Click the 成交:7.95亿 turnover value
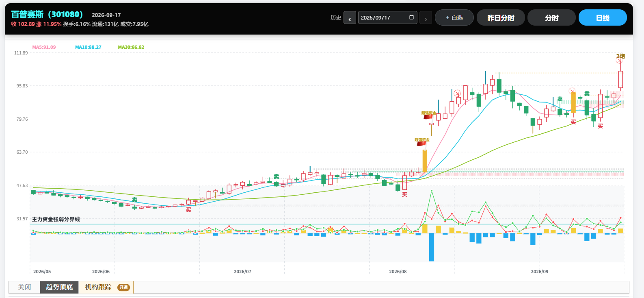644x298 pixels. click(134, 24)
